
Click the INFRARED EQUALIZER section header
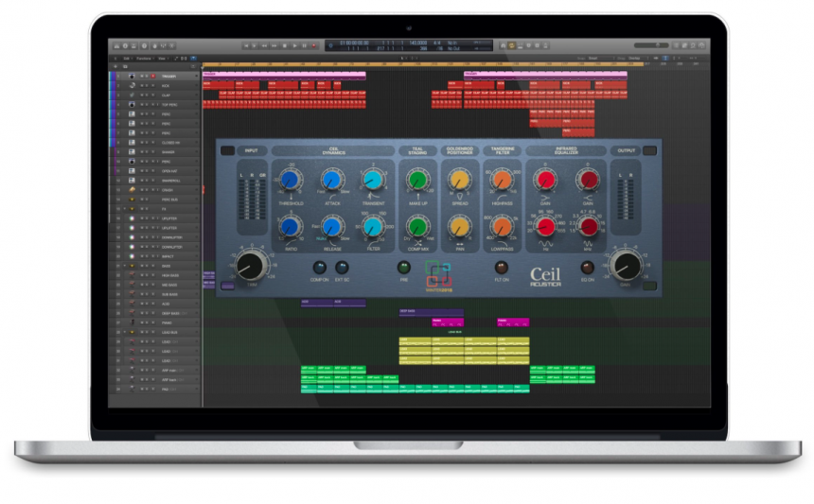566,151
